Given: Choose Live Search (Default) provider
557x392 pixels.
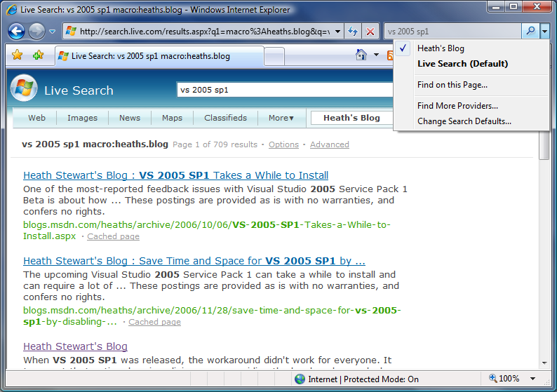Looking at the screenshot, I should 462,64.
